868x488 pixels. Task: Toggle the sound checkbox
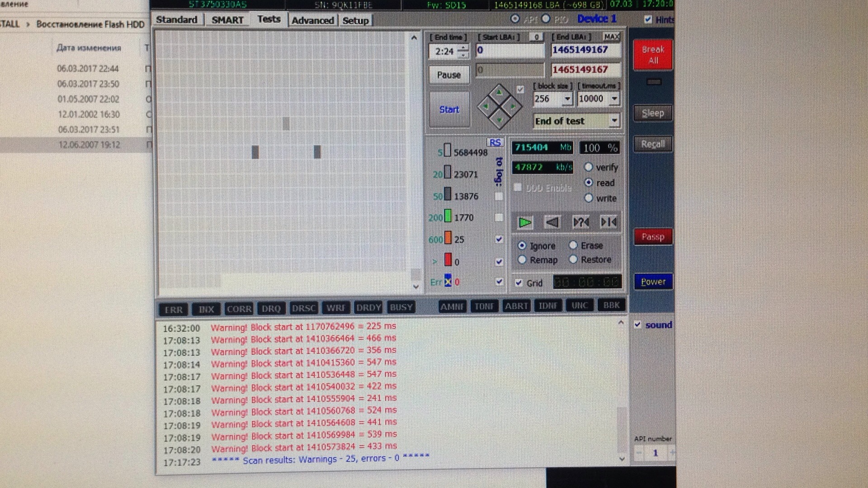pos(637,325)
